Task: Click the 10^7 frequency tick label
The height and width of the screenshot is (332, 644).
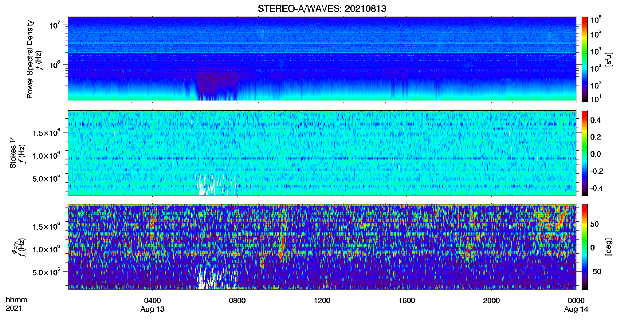Action: (54, 25)
